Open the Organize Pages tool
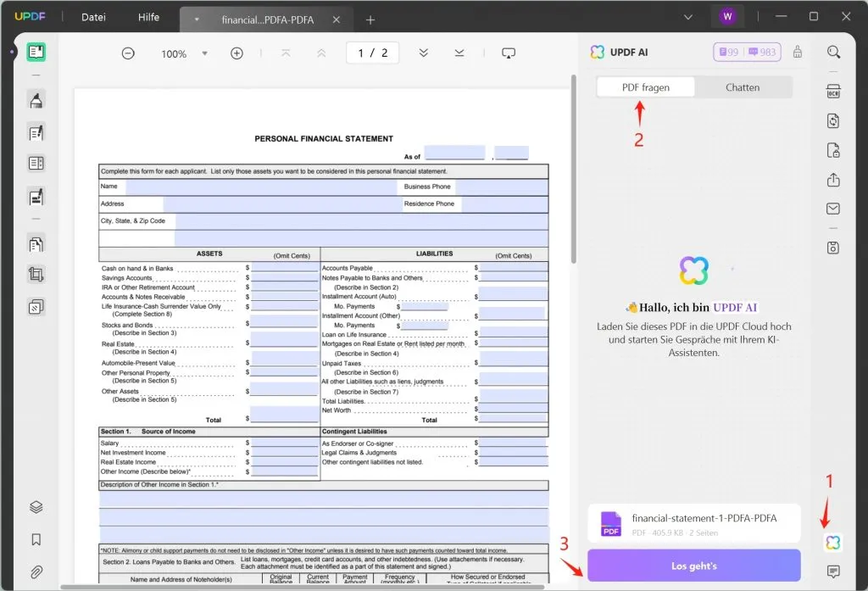 coord(36,243)
